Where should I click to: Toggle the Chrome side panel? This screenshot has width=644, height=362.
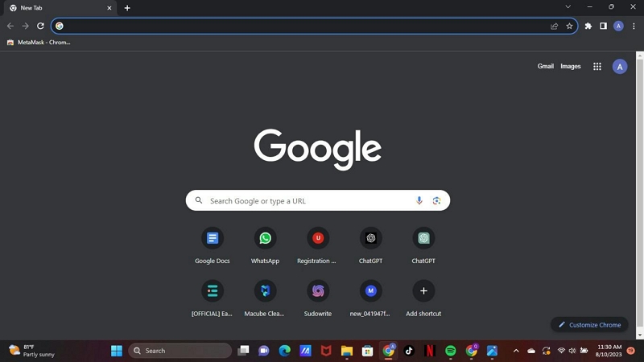pos(603,26)
